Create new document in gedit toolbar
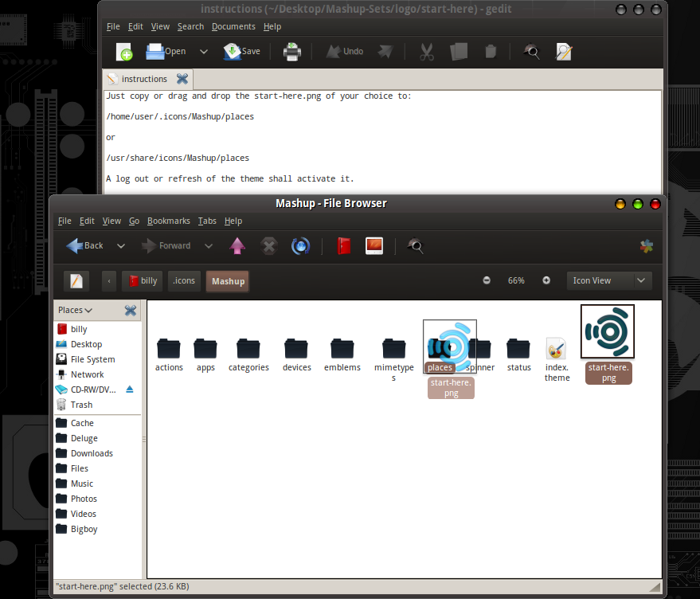Screen dimensions: 700x599 click(x=124, y=52)
